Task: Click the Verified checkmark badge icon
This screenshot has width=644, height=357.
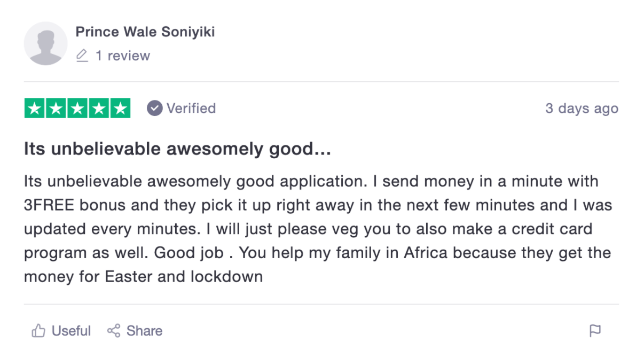Action: click(155, 108)
